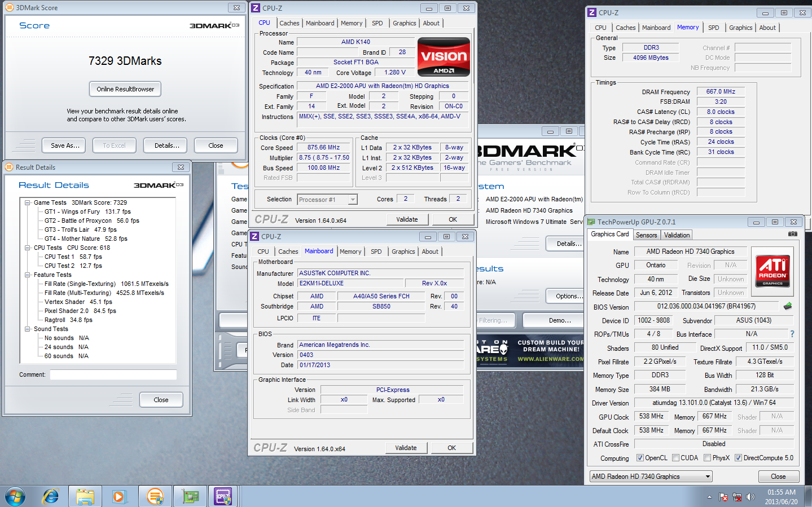The height and width of the screenshot is (507, 812).
Task: Click the volume speaker icon in tray
Action: click(x=750, y=497)
